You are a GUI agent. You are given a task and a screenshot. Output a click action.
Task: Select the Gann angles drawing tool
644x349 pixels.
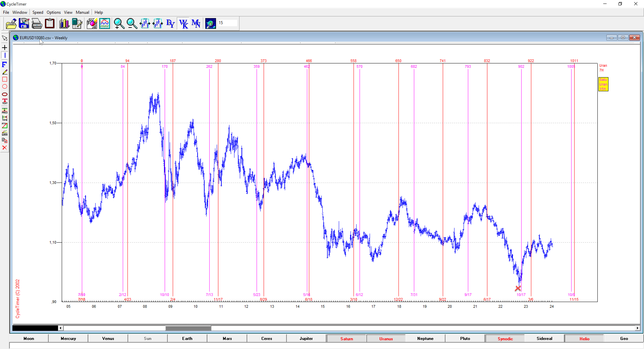click(5, 133)
